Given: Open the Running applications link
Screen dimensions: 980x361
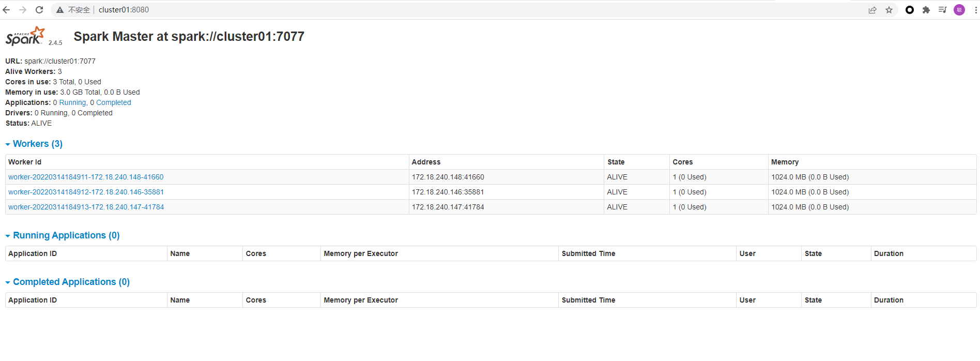Looking at the screenshot, I should coord(72,102).
